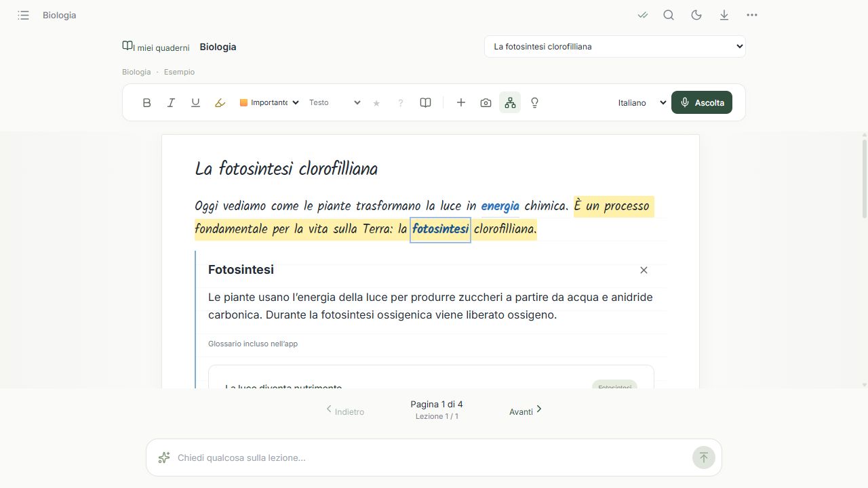This screenshot has height=488, width=868.
Task: Open the three-dots more options menu
Action: point(752,15)
